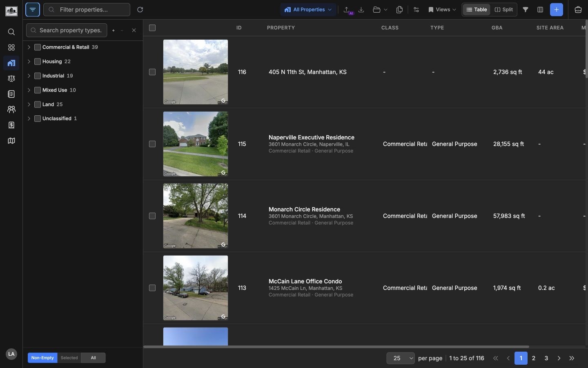Go to the next page arrow

click(559, 358)
